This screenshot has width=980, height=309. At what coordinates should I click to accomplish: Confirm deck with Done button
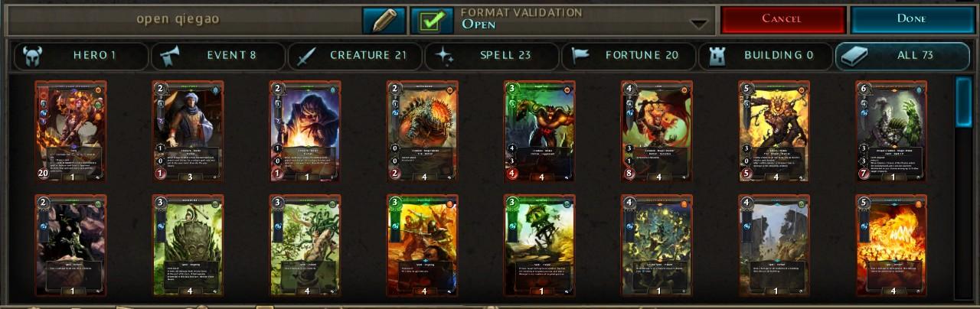[911, 19]
